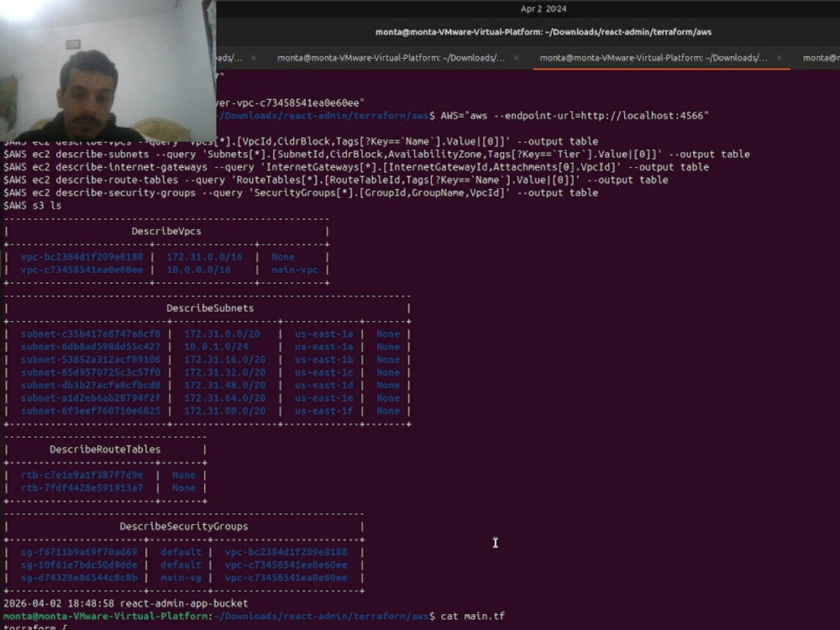Click subnet CIDR 172.31.64.0/20
Screen dimensions: 840x630
pos(225,398)
